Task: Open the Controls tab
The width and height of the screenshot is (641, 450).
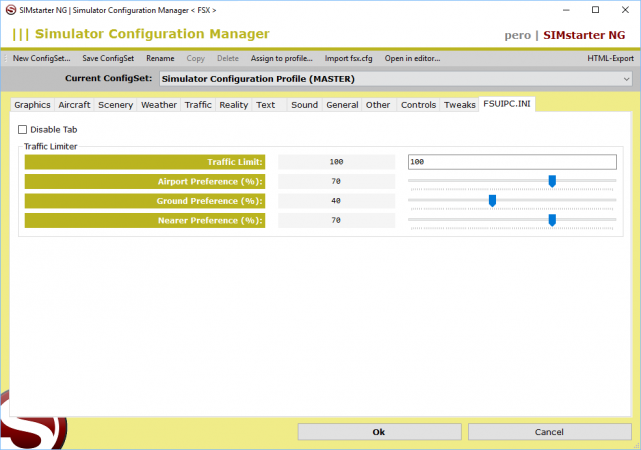Action: tap(418, 105)
